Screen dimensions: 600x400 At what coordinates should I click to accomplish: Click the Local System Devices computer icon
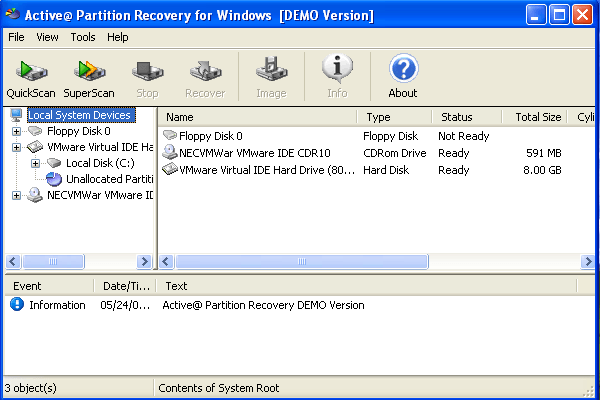(16, 115)
